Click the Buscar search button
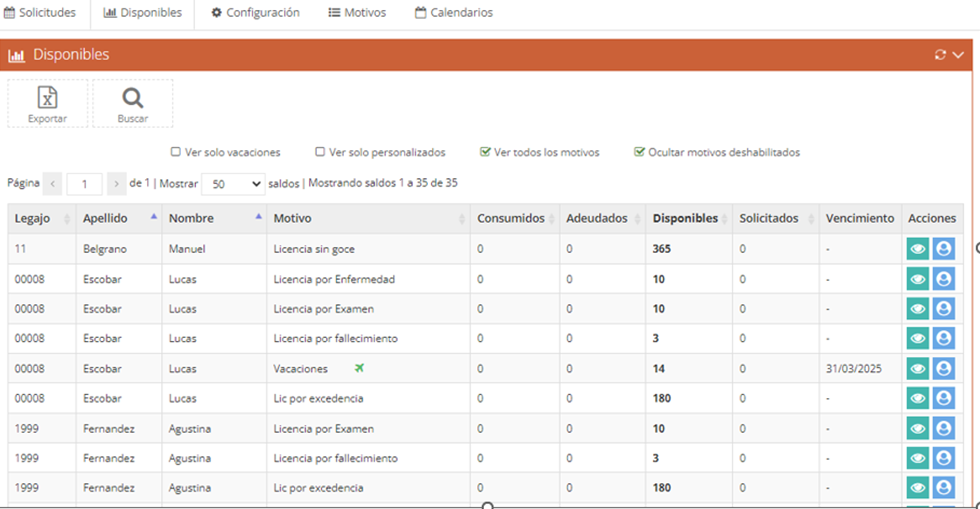Image resolution: width=980 pixels, height=509 pixels. click(132, 104)
